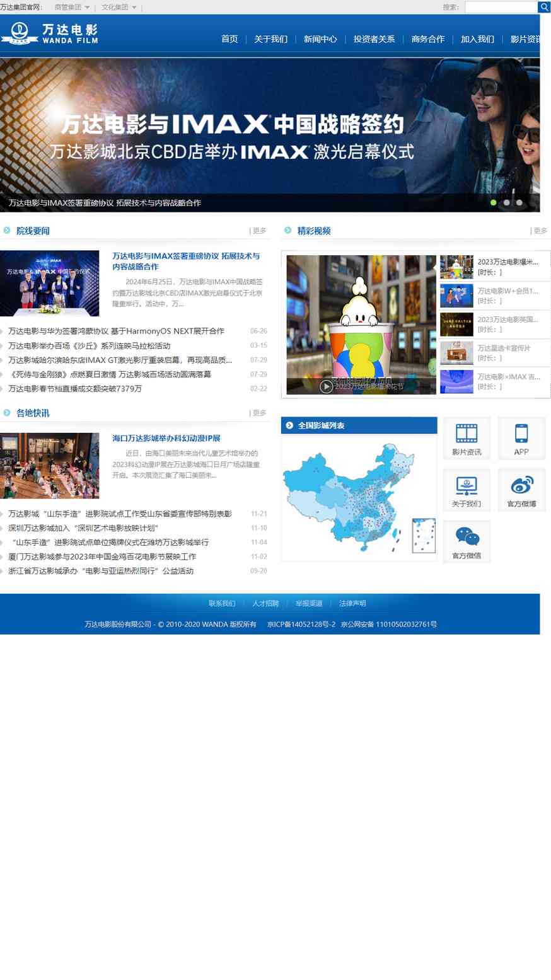
Task: Select the third banner slide dot
Action: click(x=519, y=202)
